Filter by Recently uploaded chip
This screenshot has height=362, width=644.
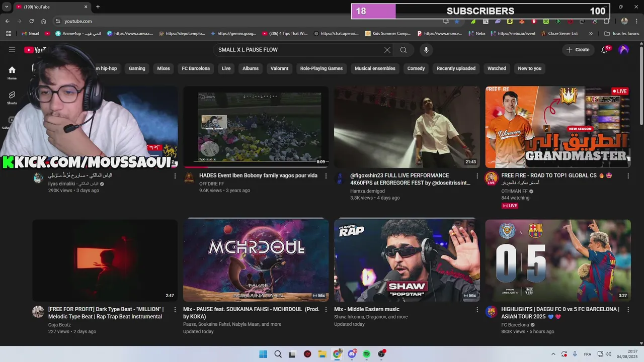coord(456,68)
